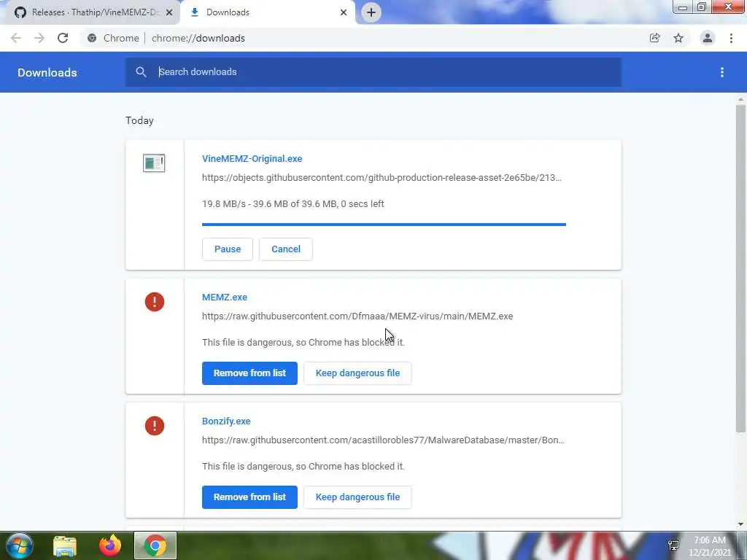Select the Downloads tab
This screenshot has width=747, height=560.
(267, 12)
